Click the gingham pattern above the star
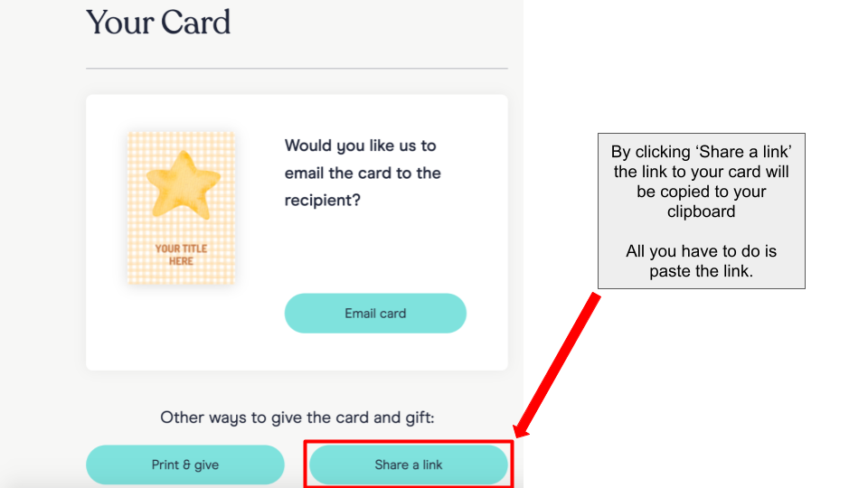The height and width of the screenshot is (488, 868). 181,141
